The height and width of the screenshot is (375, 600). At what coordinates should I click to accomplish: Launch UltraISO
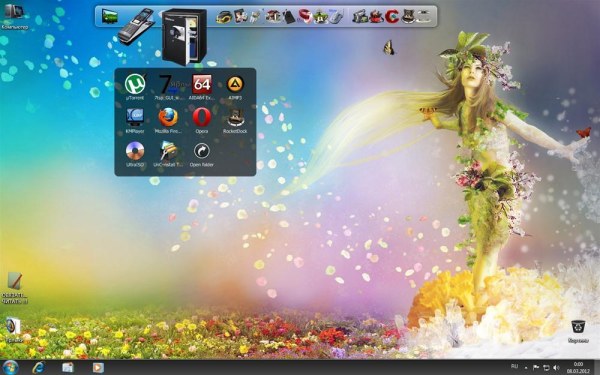click(135, 151)
